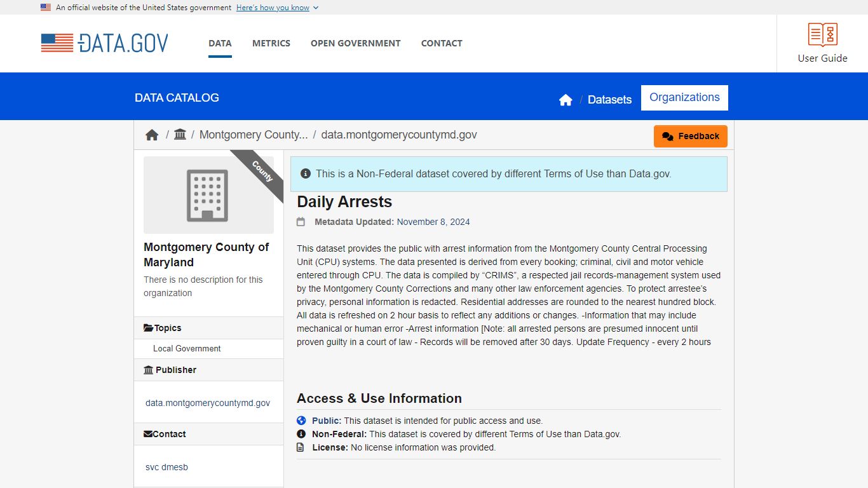Click the Access & Use Information heading

point(379,398)
